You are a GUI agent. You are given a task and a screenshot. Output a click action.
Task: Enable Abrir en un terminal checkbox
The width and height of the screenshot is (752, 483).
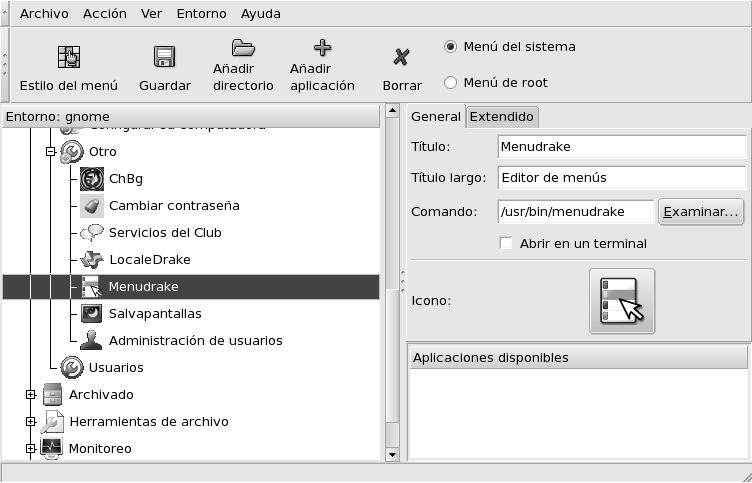click(x=505, y=243)
